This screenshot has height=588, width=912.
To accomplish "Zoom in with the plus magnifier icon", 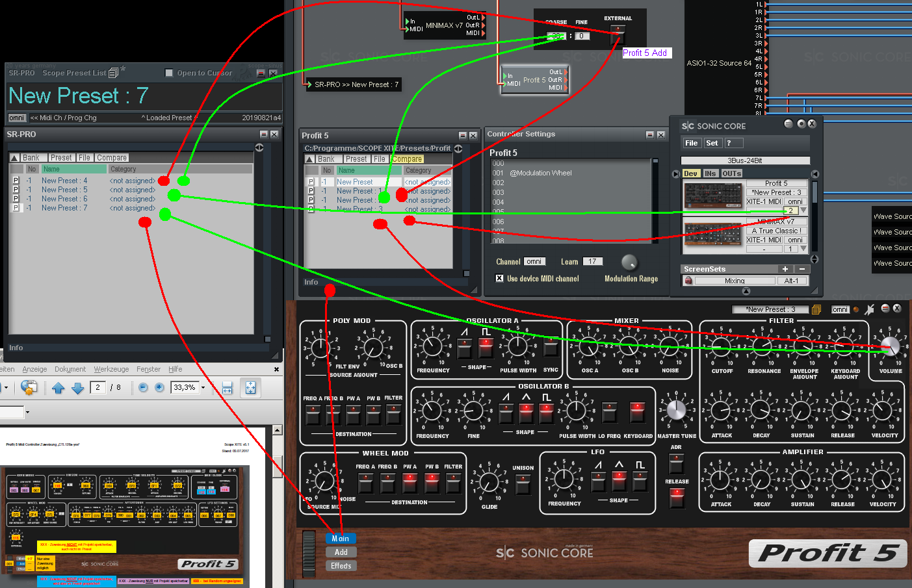I will coord(161,387).
